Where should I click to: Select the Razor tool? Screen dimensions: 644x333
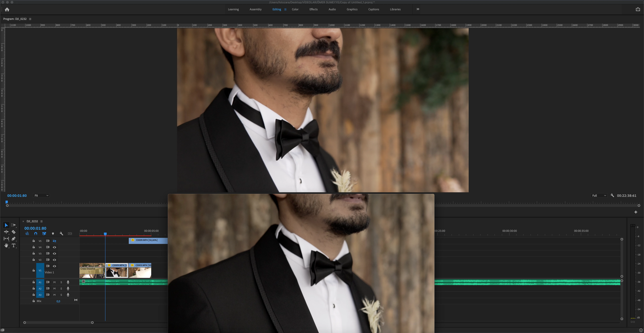click(13, 232)
